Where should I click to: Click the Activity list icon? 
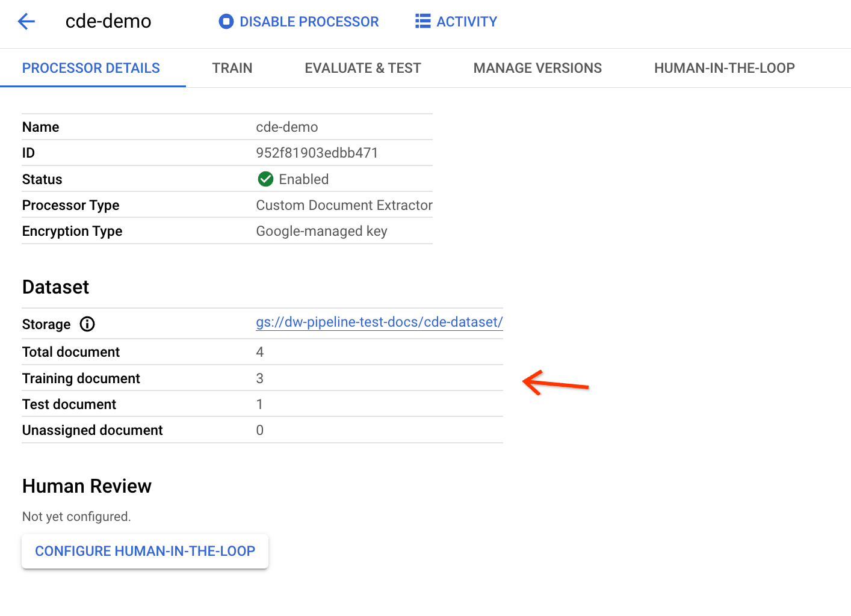(422, 22)
